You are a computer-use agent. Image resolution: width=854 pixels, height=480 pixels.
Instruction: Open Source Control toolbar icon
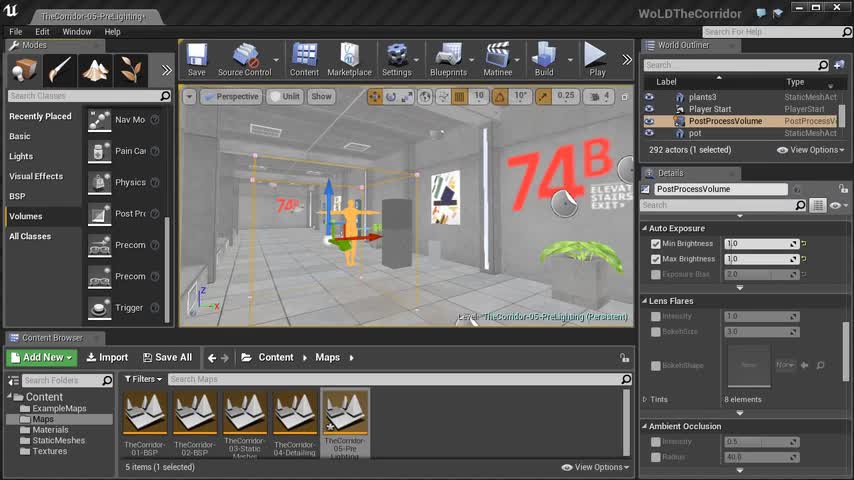245,59
